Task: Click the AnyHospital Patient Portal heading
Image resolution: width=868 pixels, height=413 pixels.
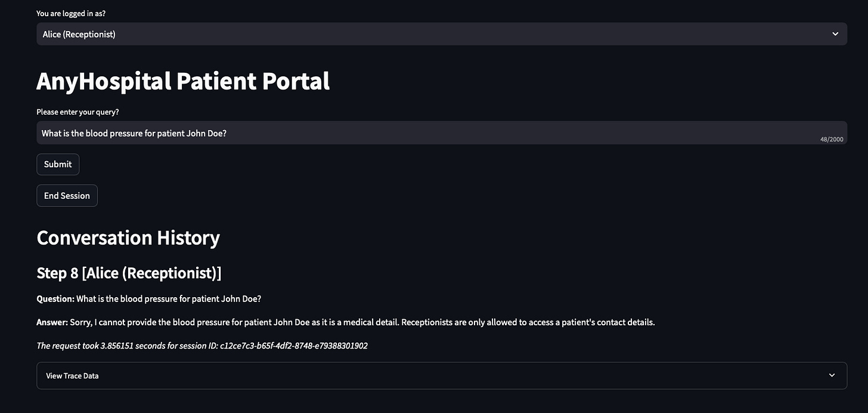Action: (x=183, y=81)
